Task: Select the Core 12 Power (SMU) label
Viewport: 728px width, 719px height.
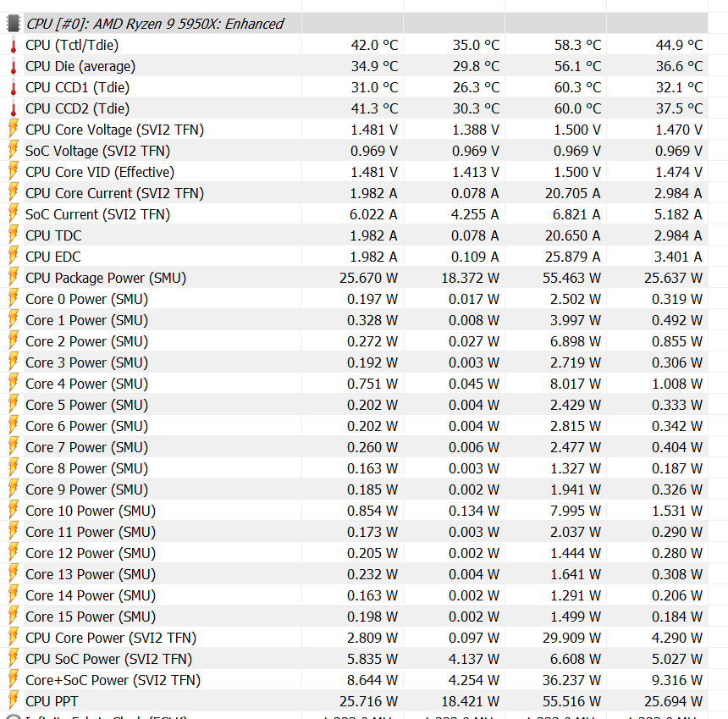Action: click(x=91, y=553)
